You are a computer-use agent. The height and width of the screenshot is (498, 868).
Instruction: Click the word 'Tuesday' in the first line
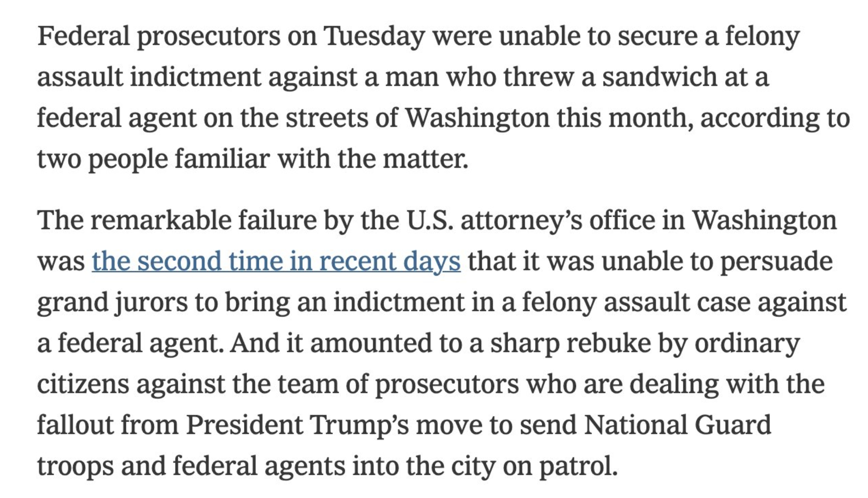pyautogui.click(x=374, y=36)
